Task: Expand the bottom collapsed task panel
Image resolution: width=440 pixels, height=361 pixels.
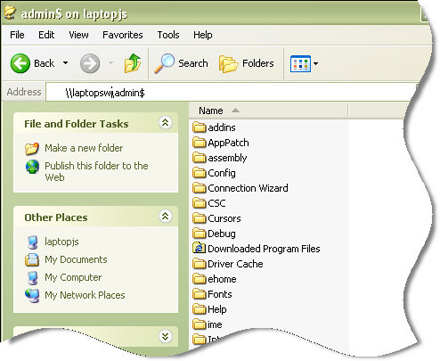Action: [165, 336]
